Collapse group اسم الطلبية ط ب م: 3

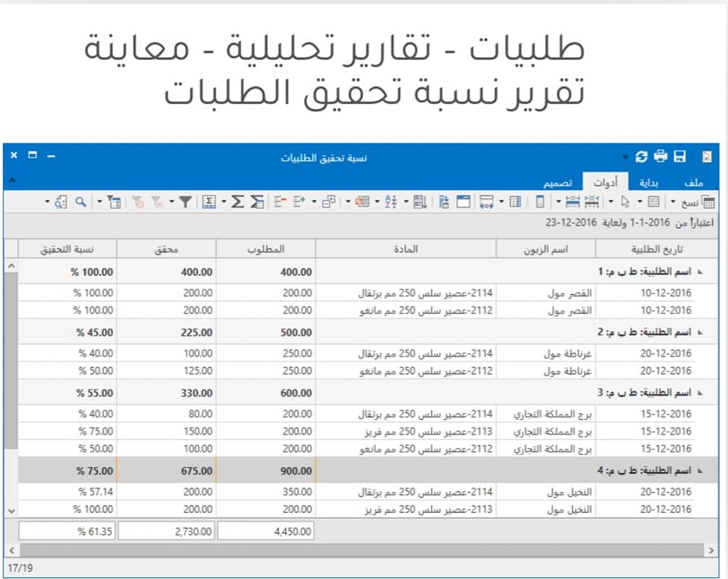click(700, 393)
